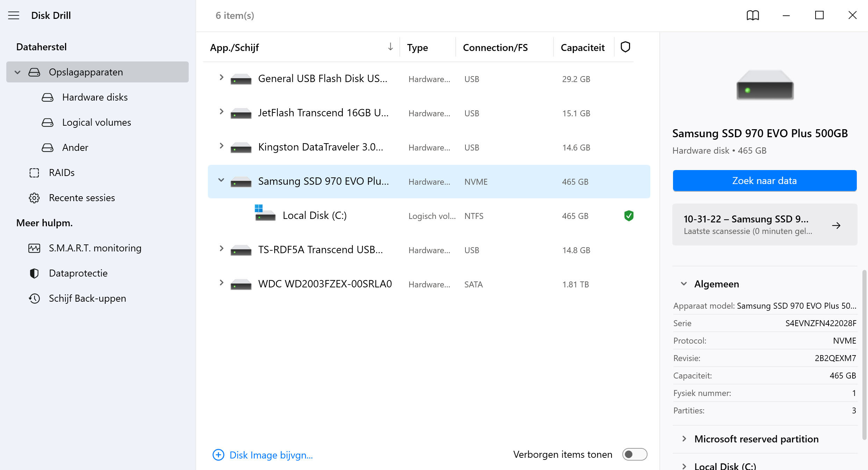Close the Disk Drill window
Viewport: 868px width, 470px height.
[x=853, y=15]
